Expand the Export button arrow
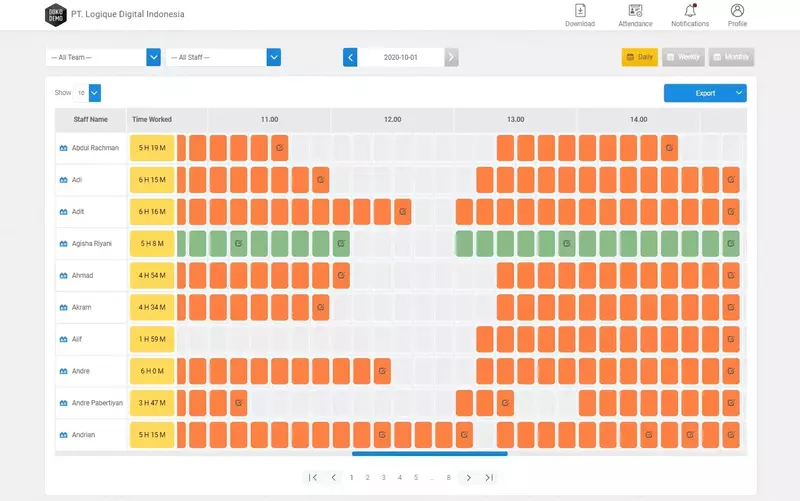Screen dimensions: 800x501 (738, 93)
